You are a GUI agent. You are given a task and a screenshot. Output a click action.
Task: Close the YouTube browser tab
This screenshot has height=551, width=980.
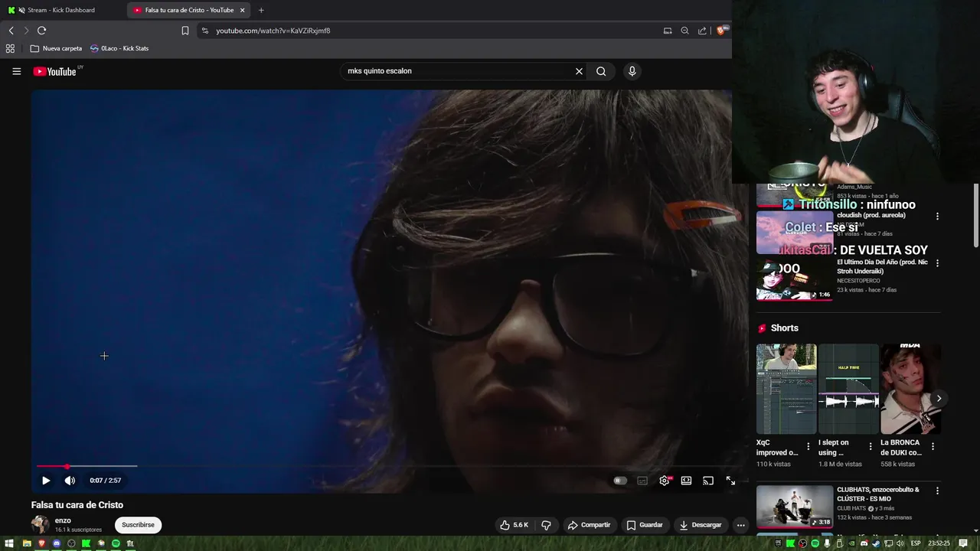(243, 10)
